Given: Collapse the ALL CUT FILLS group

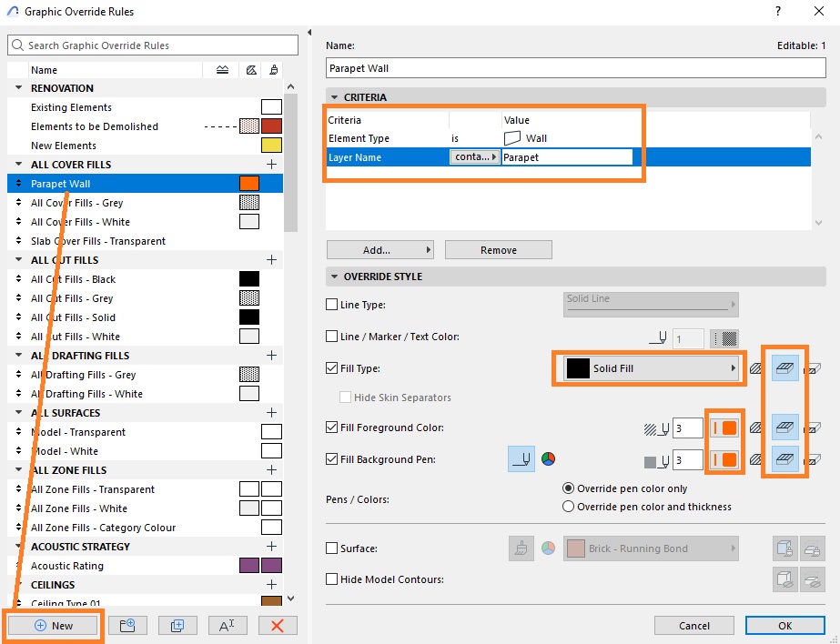Looking at the screenshot, I should (x=19, y=259).
